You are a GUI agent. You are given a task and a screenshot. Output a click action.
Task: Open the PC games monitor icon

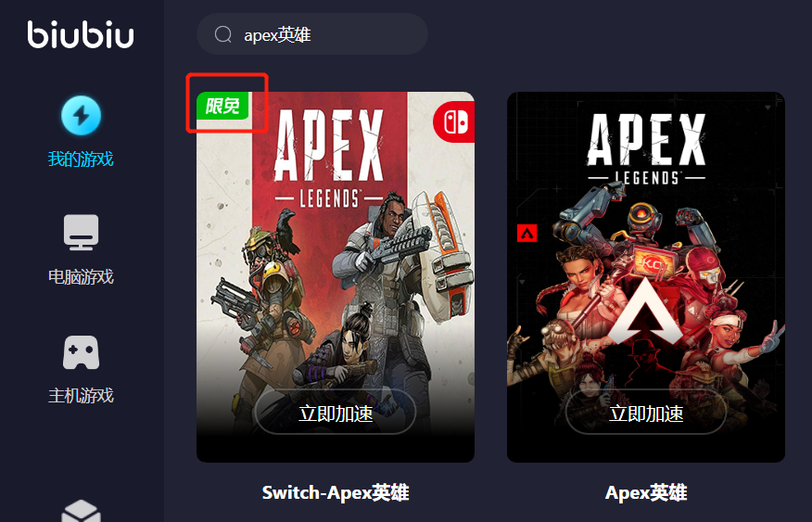click(81, 232)
